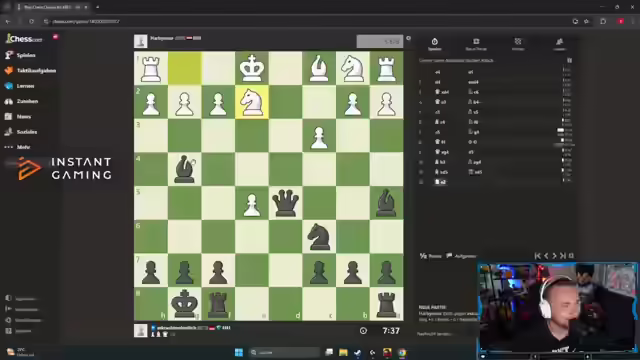Click the Chess.com logo
The height and width of the screenshot is (360, 640).
[24, 39]
